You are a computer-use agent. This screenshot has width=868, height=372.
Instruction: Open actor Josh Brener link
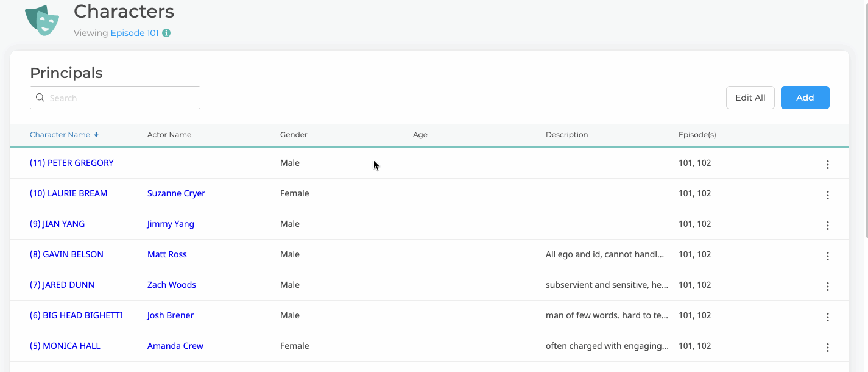tap(171, 315)
